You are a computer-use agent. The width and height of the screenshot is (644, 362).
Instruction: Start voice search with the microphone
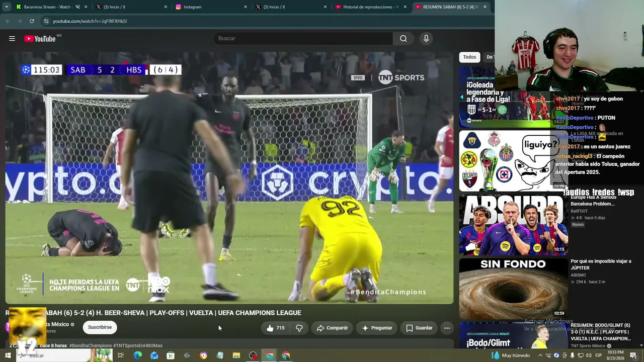point(426,39)
